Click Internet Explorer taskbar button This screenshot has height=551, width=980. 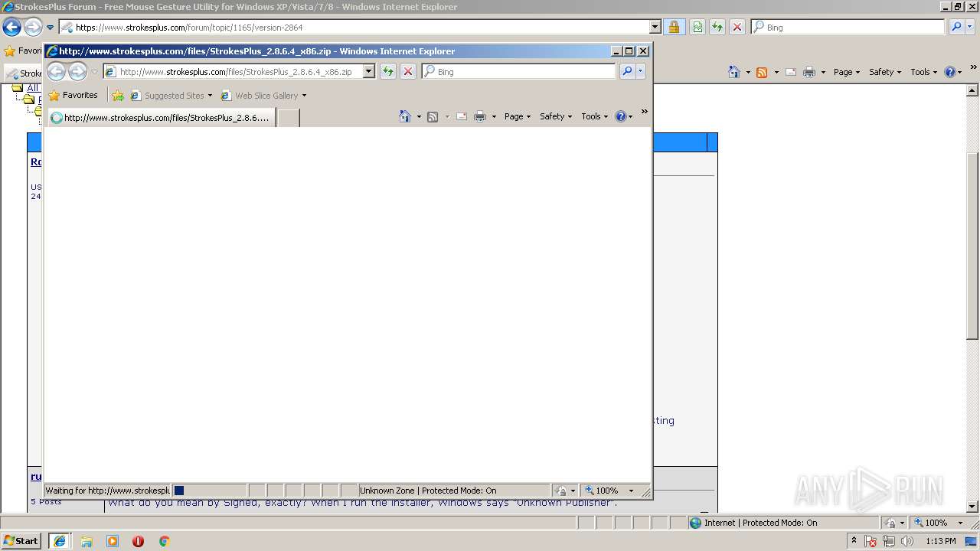[x=59, y=541]
